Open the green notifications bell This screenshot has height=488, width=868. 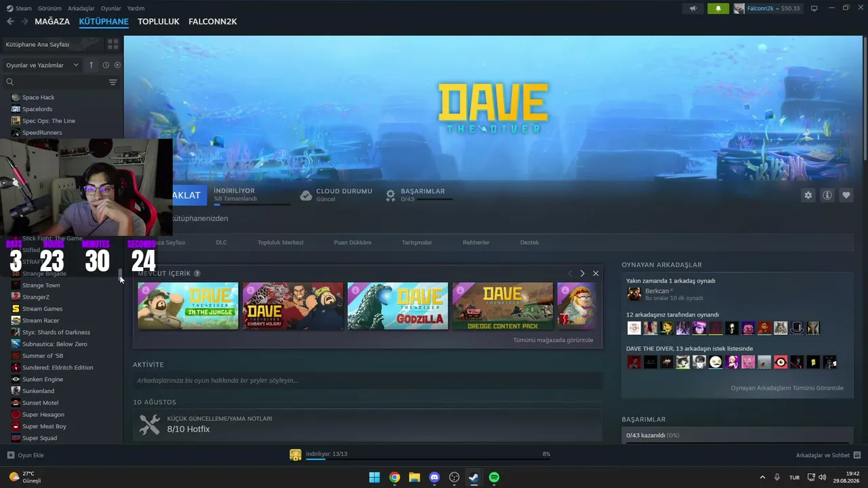click(718, 8)
